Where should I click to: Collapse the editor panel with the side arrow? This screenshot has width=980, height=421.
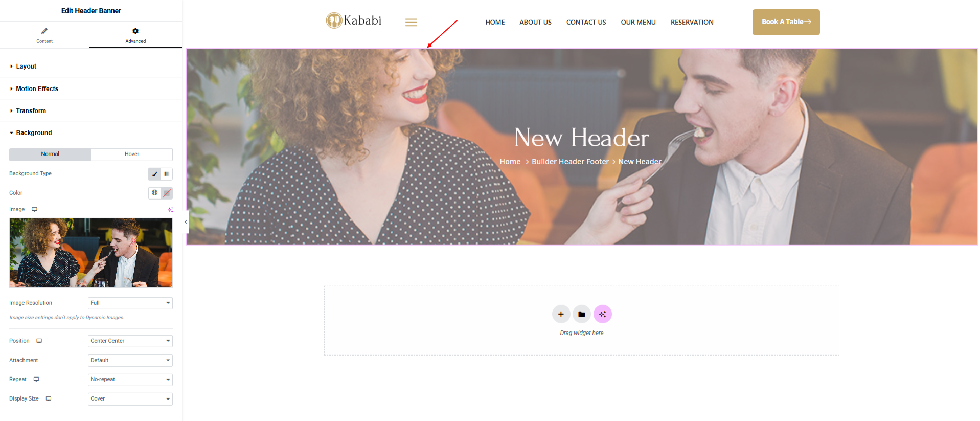[186, 222]
